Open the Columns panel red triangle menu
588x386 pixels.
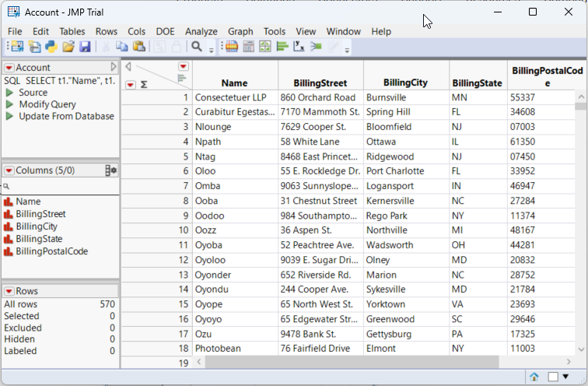click(9, 170)
